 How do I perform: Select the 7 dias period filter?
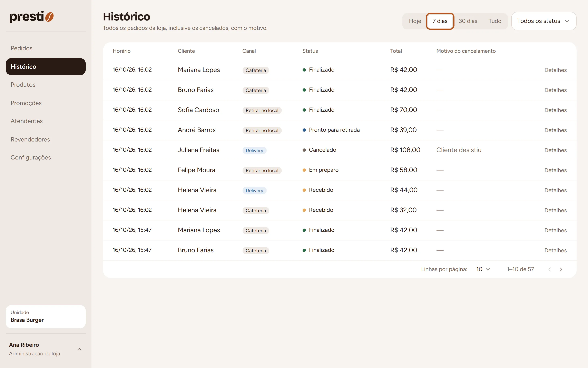[x=440, y=21]
